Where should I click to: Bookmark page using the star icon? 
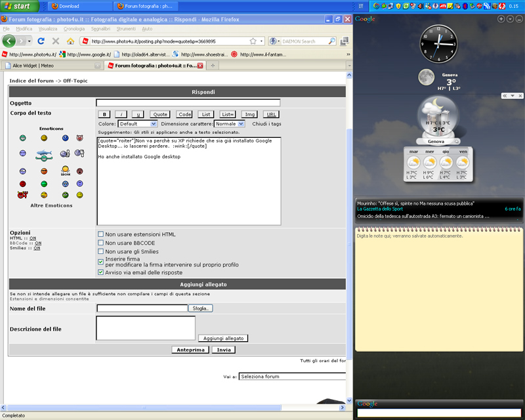(253, 41)
